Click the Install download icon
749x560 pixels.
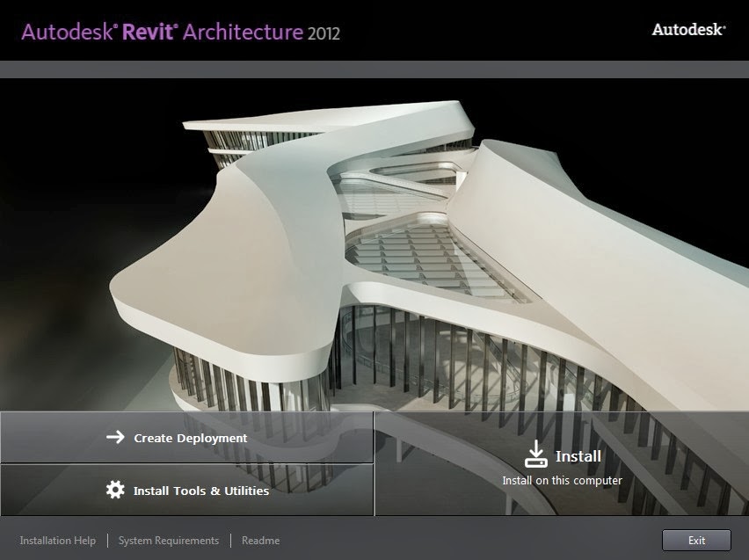click(536, 454)
